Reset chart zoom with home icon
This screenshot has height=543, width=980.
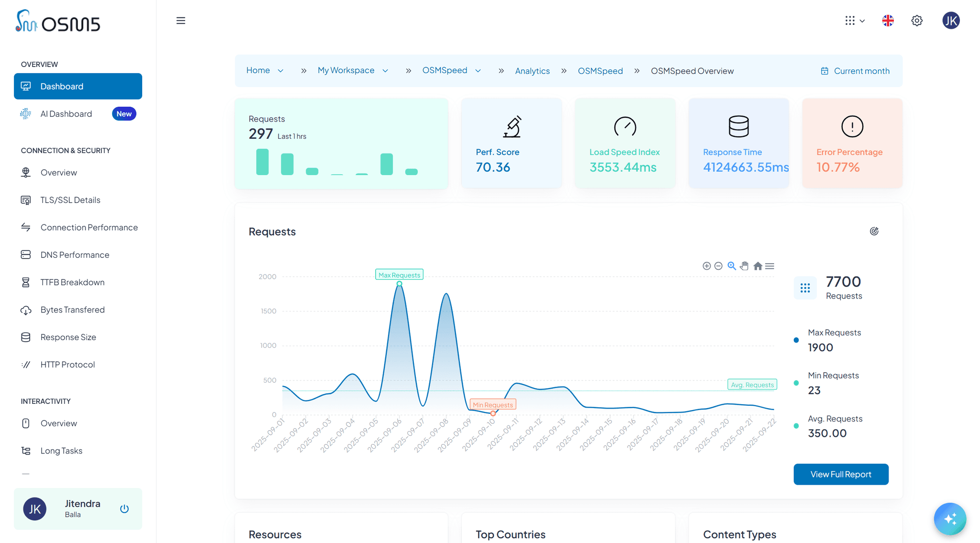click(x=757, y=266)
